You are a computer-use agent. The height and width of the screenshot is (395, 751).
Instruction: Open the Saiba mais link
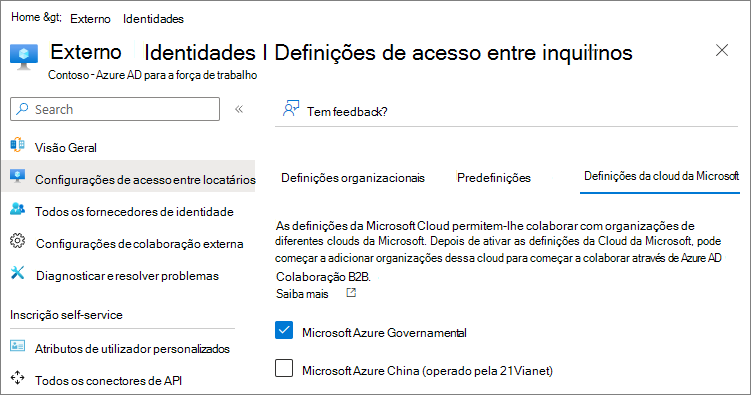[302, 294]
